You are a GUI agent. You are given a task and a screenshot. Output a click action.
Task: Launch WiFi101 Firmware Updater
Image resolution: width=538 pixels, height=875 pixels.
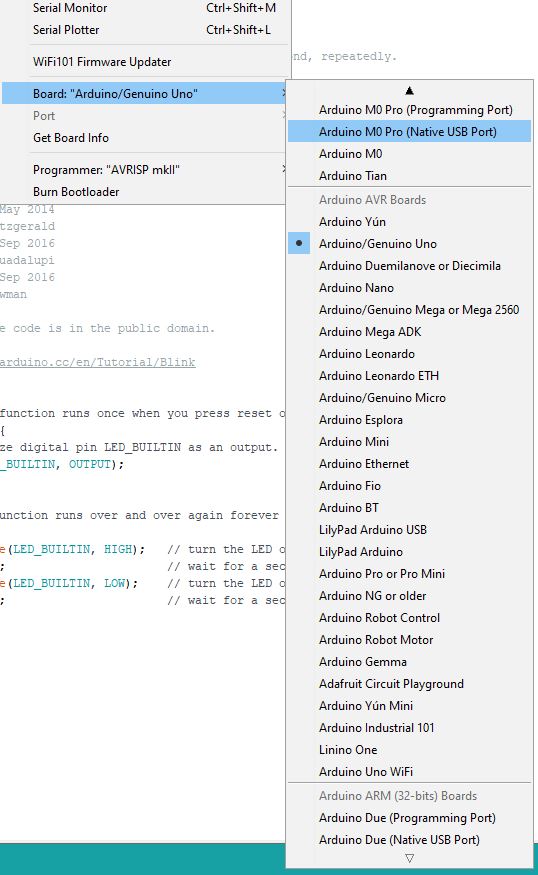click(145, 61)
